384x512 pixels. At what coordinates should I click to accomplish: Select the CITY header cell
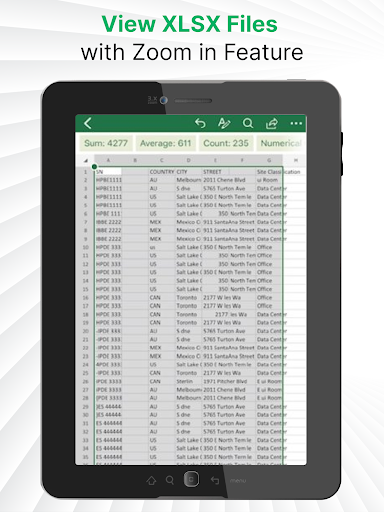pos(189,172)
